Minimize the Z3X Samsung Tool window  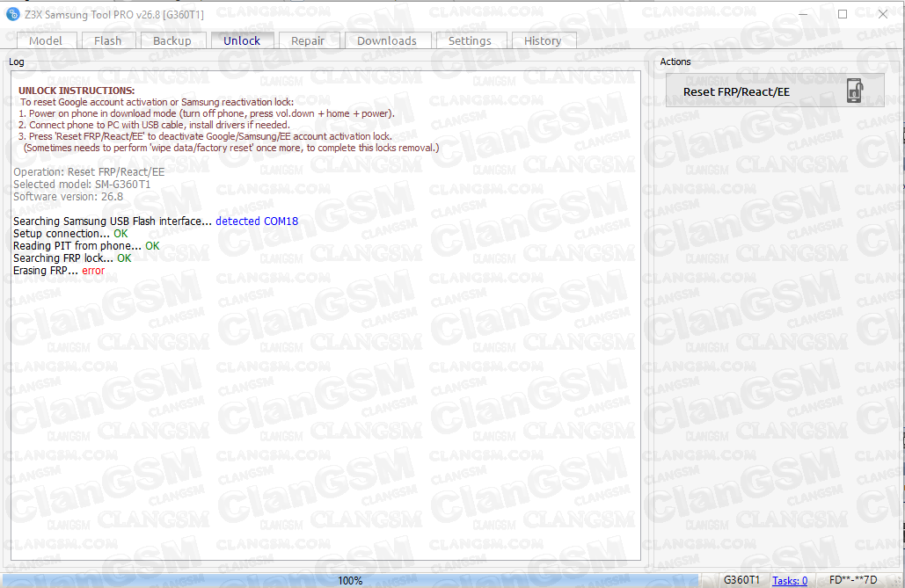point(803,14)
